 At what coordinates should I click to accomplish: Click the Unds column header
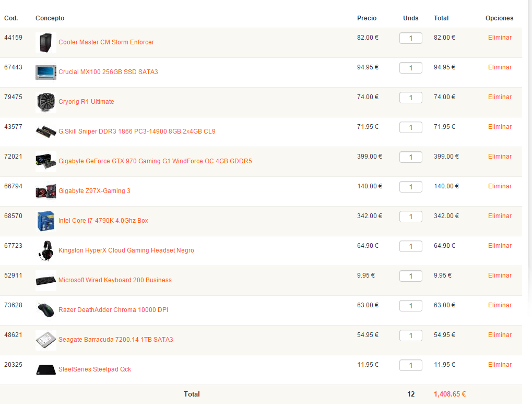coord(410,18)
